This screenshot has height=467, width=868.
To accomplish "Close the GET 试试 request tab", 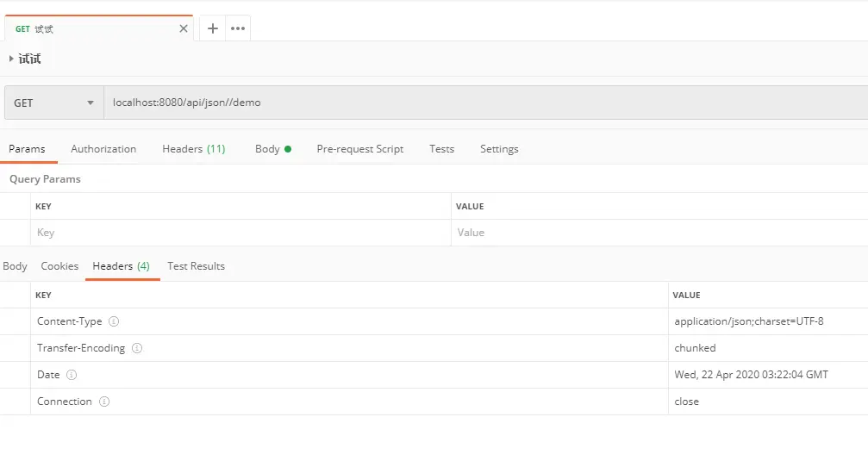I will coord(184,28).
